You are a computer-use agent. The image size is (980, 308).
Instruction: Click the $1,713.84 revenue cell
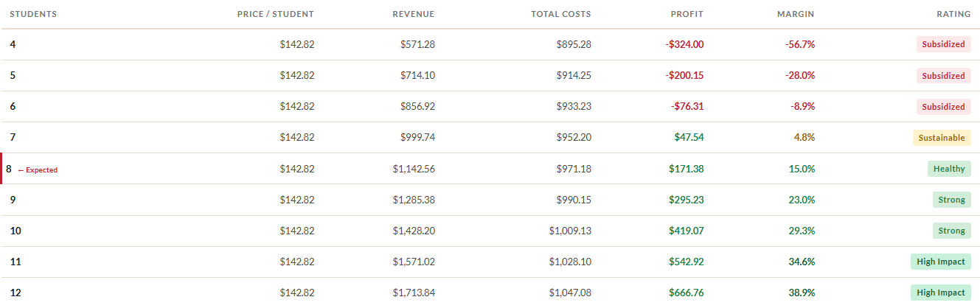click(414, 293)
